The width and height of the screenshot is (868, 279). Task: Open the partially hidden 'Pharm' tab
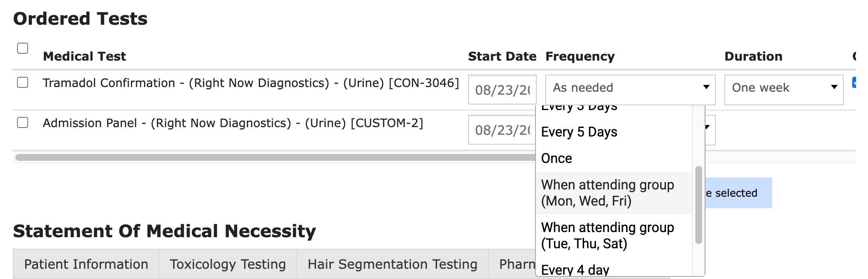tap(517, 264)
